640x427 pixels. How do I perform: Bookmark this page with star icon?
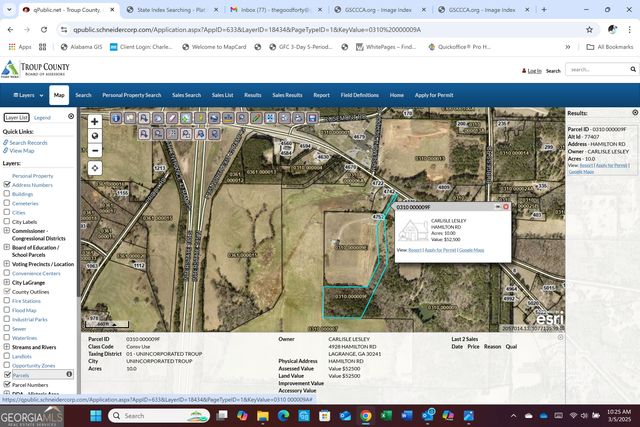tap(589, 29)
